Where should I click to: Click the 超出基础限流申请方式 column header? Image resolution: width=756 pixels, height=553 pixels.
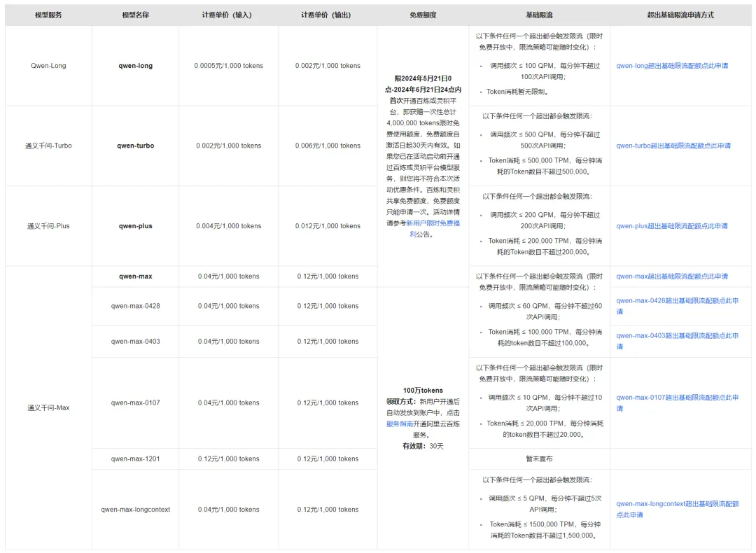[x=680, y=15]
